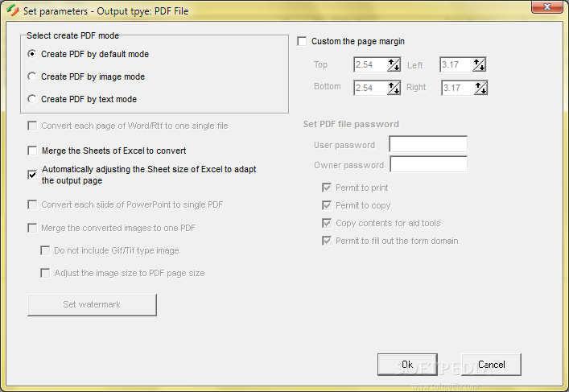Toggle Permit to copy checkbox
569x392 pixels.
327,205
